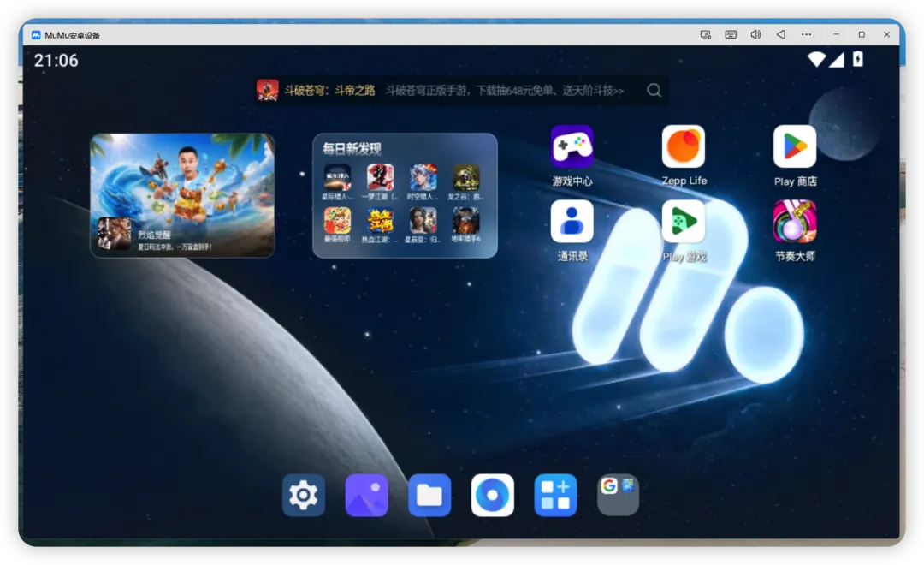Click the search magnifier in the search bar
Screen dimensions: 924x565
[x=654, y=90]
